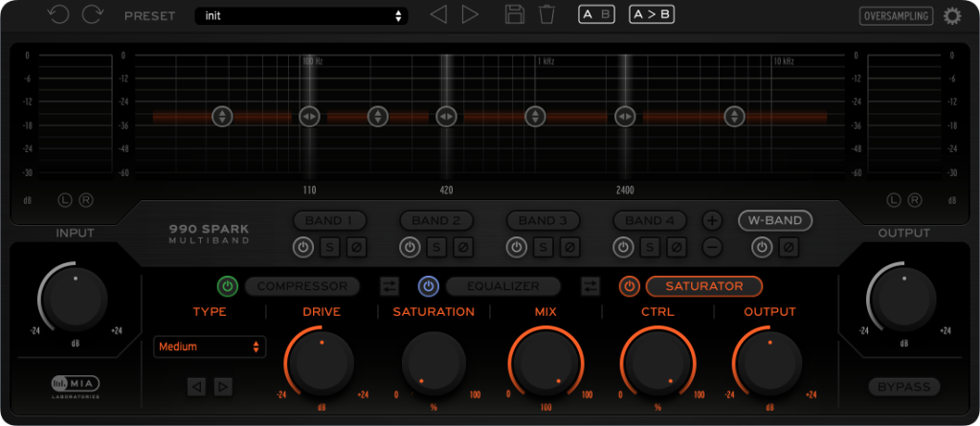Screen dimensions: 980x426
Task: Select next saturation type arrow
Action: [x=223, y=387]
